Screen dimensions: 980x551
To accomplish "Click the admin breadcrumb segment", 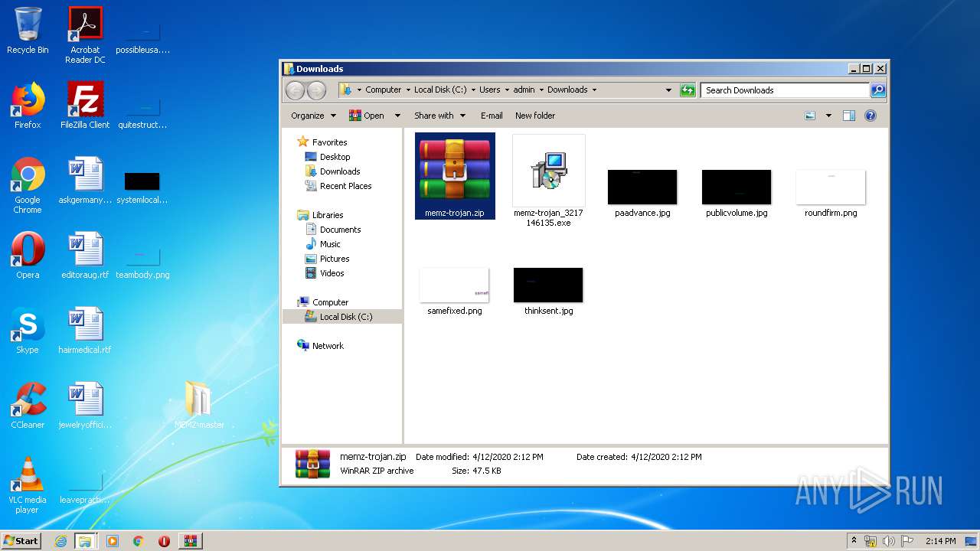I will point(524,90).
